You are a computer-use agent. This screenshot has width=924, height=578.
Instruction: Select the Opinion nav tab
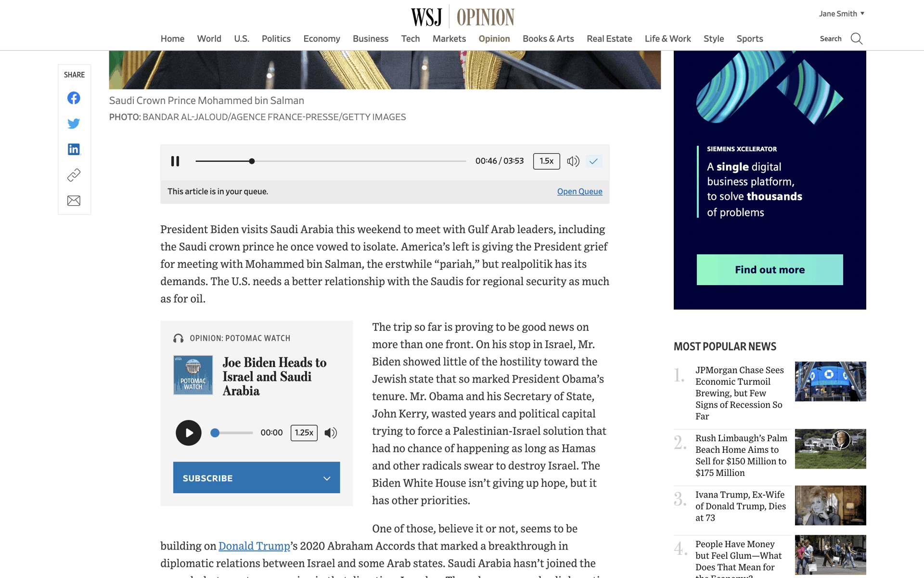click(x=494, y=39)
